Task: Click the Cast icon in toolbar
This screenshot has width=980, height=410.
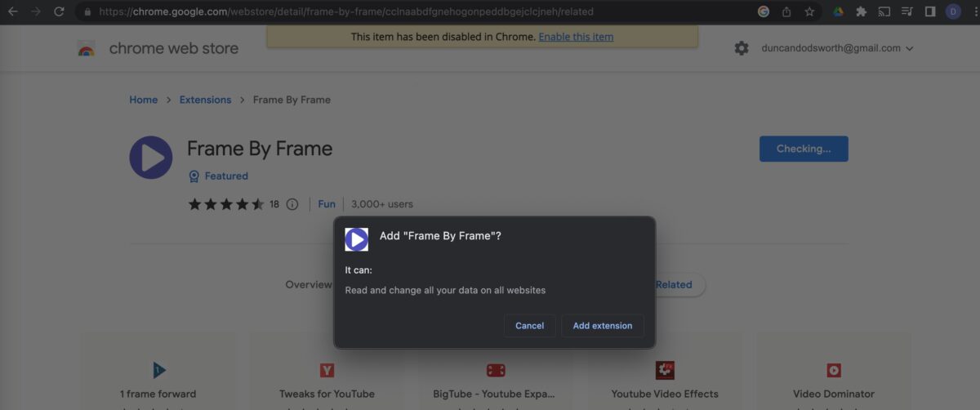Action: (x=884, y=11)
